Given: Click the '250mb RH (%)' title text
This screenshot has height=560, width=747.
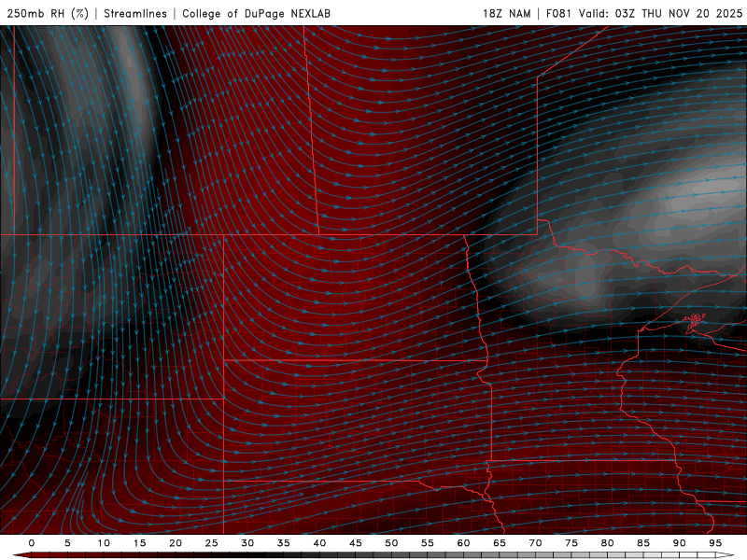Looking at the screenshot, I should coord(48,13).
